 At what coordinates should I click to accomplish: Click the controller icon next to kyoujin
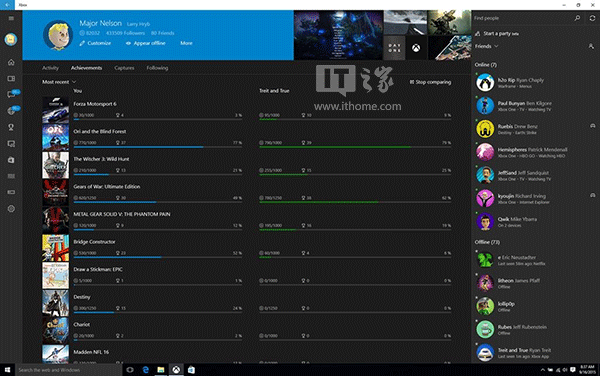tap(592, 195)
